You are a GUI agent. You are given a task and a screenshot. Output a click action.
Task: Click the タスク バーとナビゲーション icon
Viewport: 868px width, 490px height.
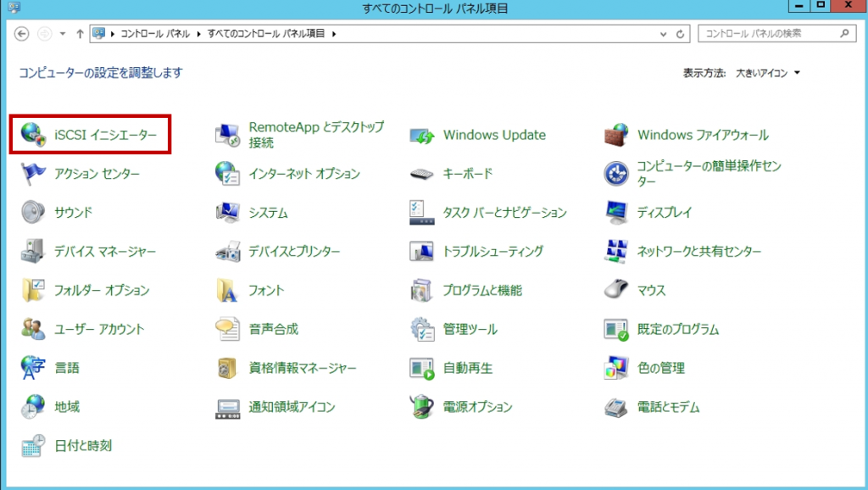422,213
